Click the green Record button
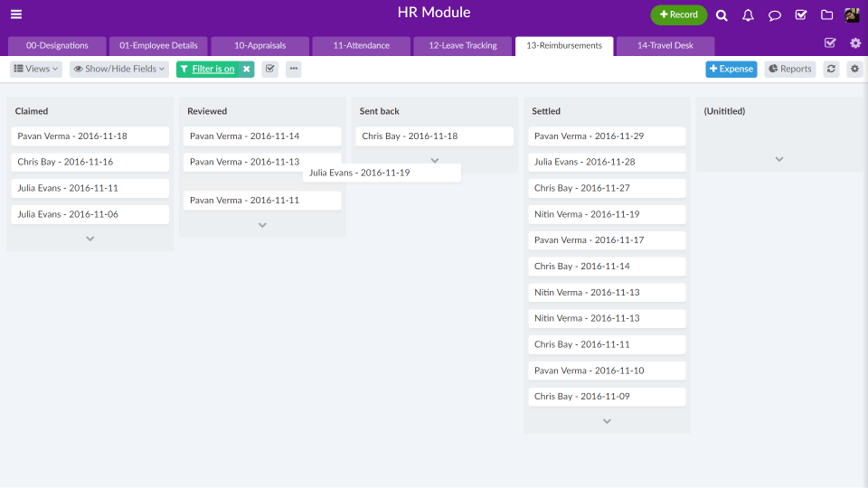This screenshot has width=868, height=488. click(679, 15)
